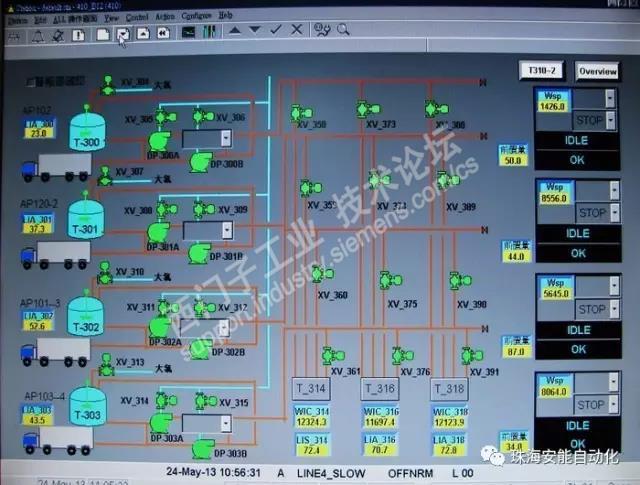Click the WIC_318 value 12123.9
Image resolution: width=640 pixels, height=485 pixels.
[x=450, y=422]
